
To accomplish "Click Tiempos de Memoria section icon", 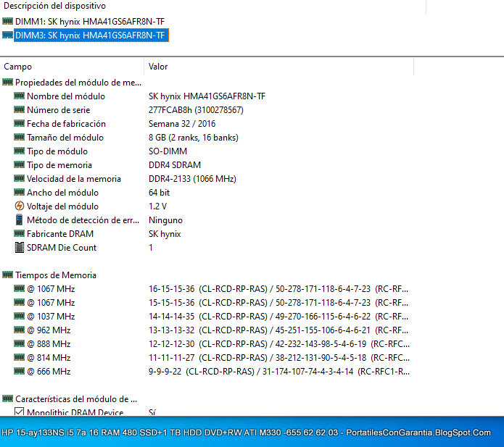I will [8, 275].
